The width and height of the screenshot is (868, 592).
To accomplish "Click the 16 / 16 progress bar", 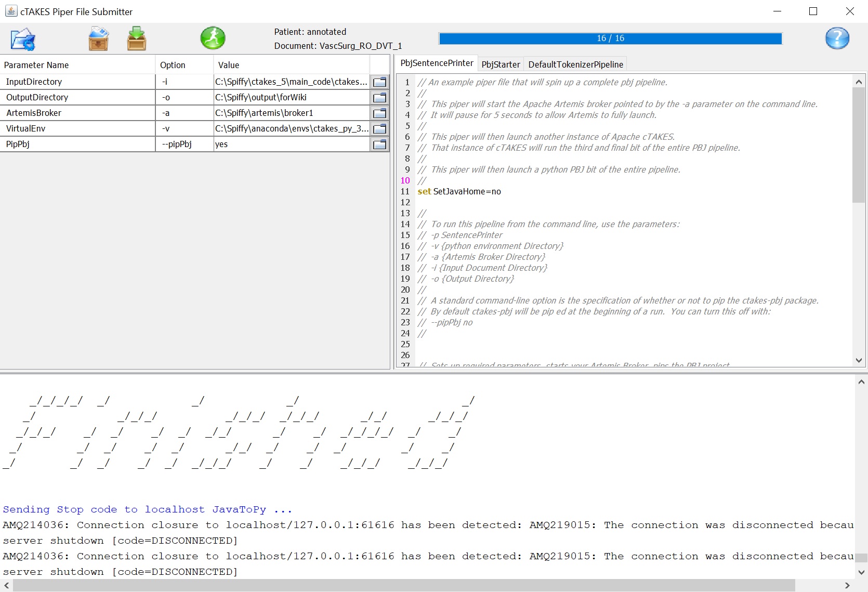I will click(x=610, y=38).
